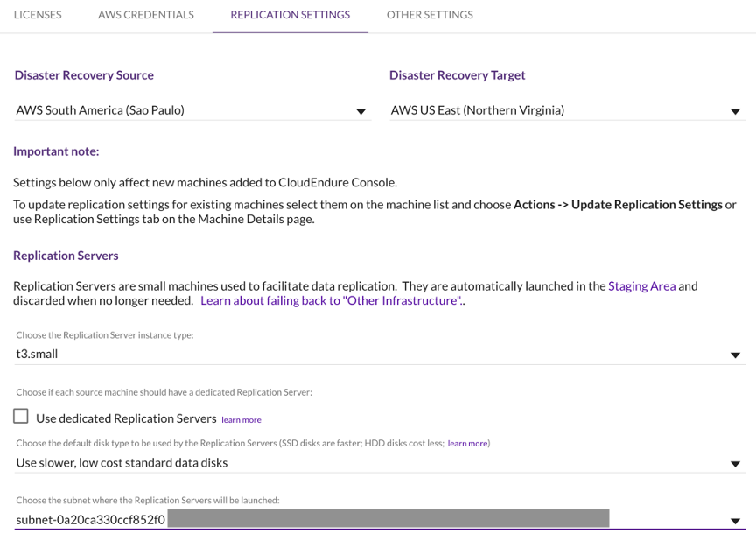This screenshot has height=541, width=756.
Task: Open the standard data disks type dropdown
Action: coord(380,463)
